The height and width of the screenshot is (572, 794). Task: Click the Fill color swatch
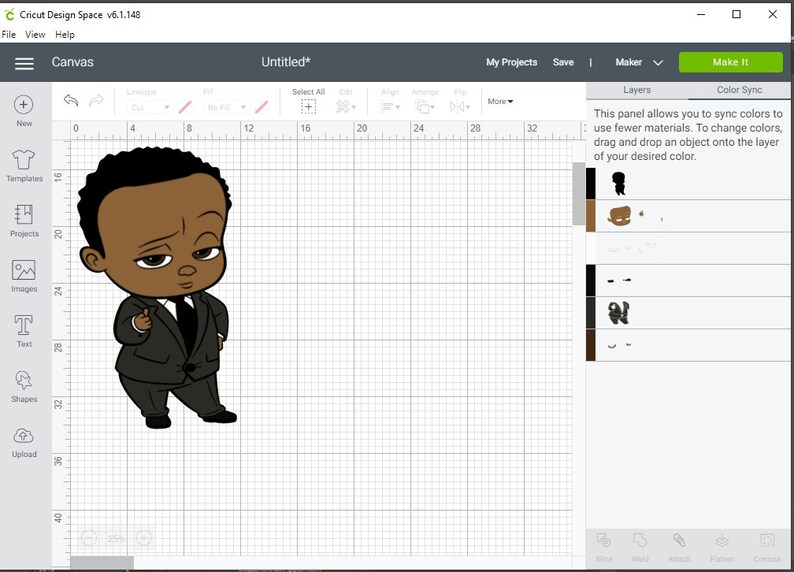pyautogui.click(x=262, y=107)
